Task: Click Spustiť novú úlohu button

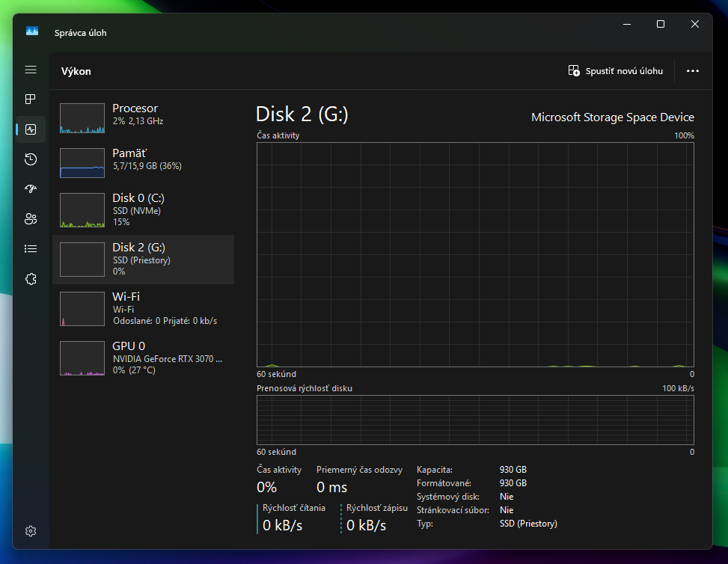Action: point(616,71)
